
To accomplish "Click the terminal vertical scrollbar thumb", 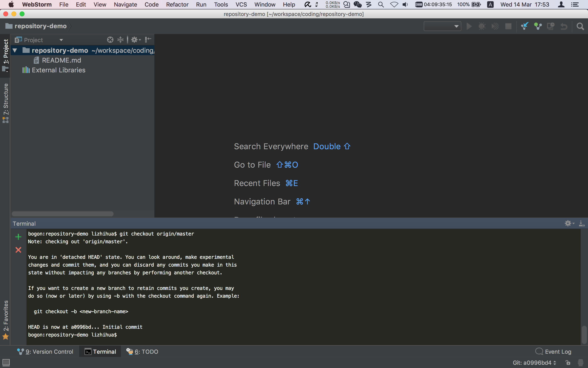I will [x=584, y=335].
